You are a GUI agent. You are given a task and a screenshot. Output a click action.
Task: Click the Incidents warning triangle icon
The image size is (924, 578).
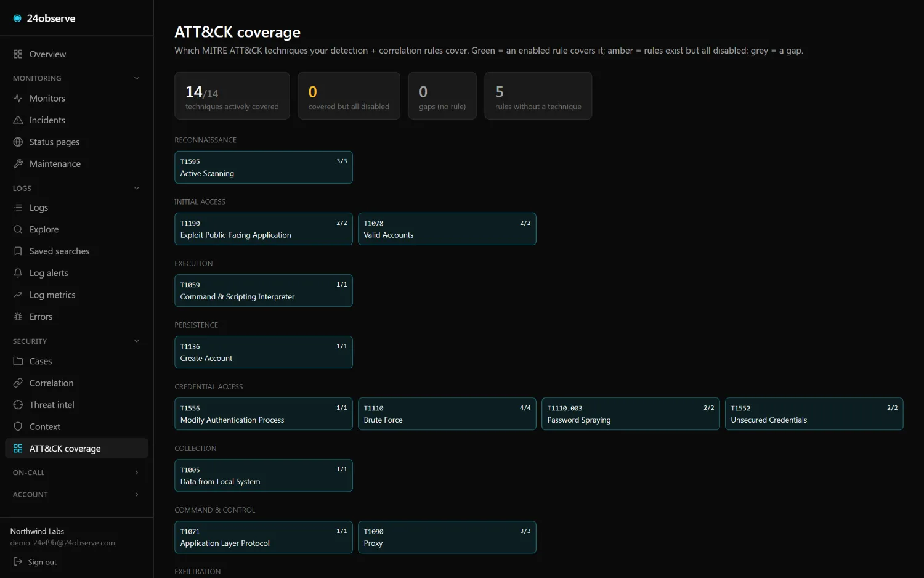click(18, 120)
